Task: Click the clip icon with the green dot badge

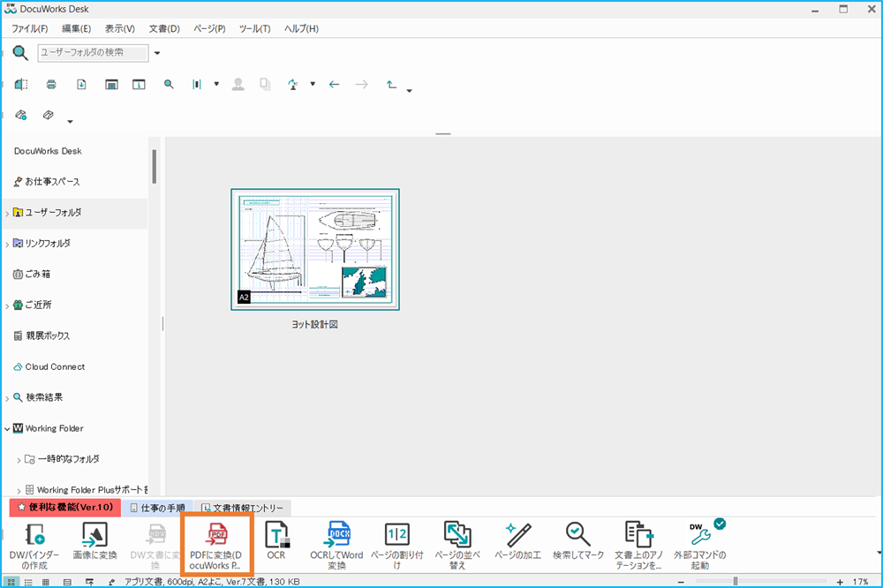Action: [x=21, y=115]
